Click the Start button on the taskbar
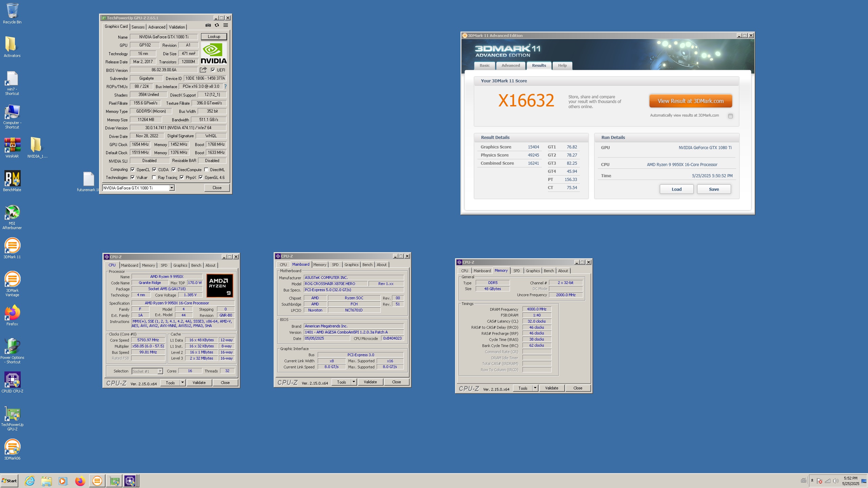The height and width of the screenshot is (488, 868). tap(9, 481)
